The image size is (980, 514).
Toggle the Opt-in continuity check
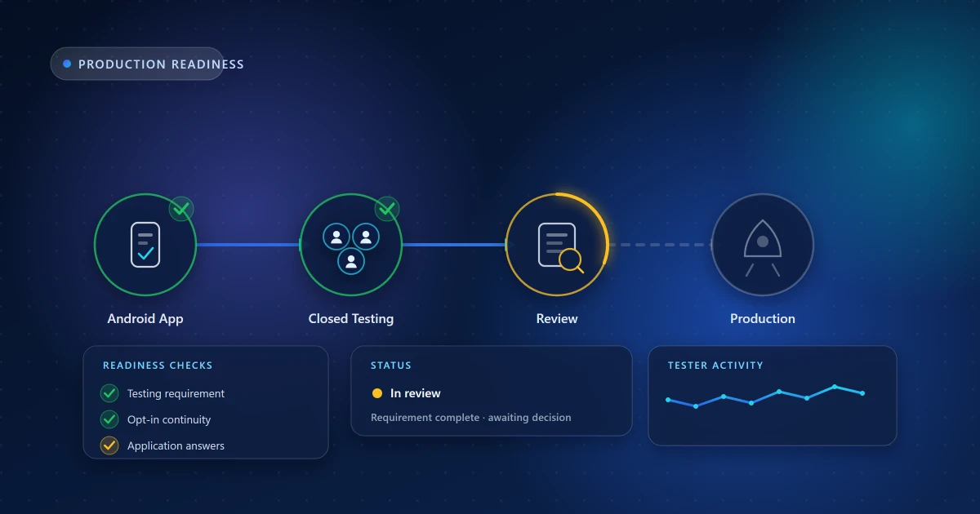pyautogui.click(x=109, y=419)
